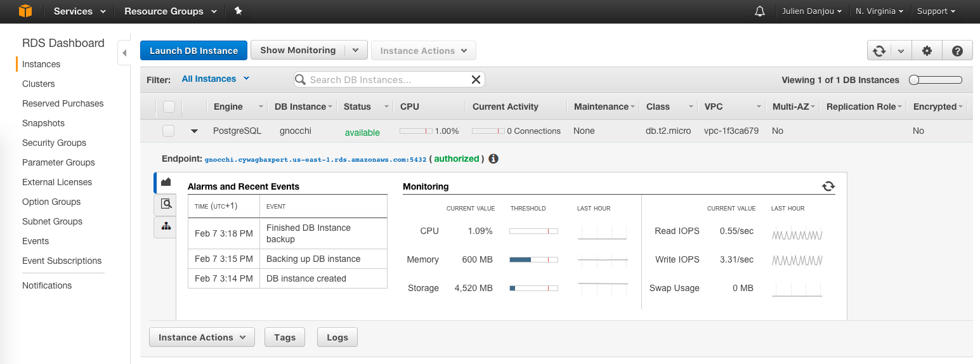Viewport: 980px width, 364px height.
Task: Adjust the row density slider
Action: click(x=936, y=80)
